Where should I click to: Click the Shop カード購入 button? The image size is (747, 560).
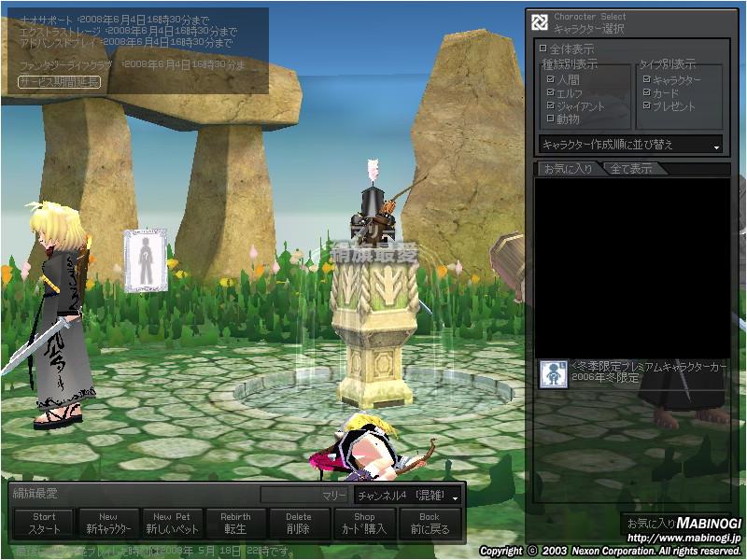364,523
